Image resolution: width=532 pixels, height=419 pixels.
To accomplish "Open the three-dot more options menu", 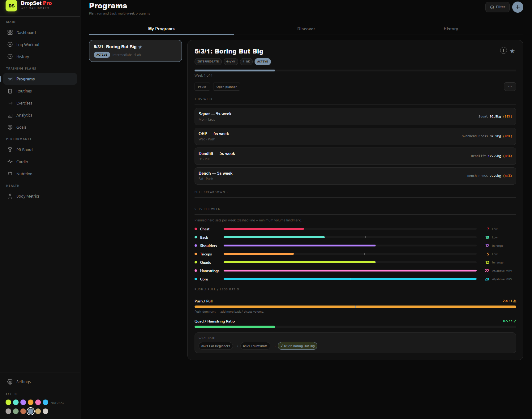I will pyautogui.click(x=510, y=87).
